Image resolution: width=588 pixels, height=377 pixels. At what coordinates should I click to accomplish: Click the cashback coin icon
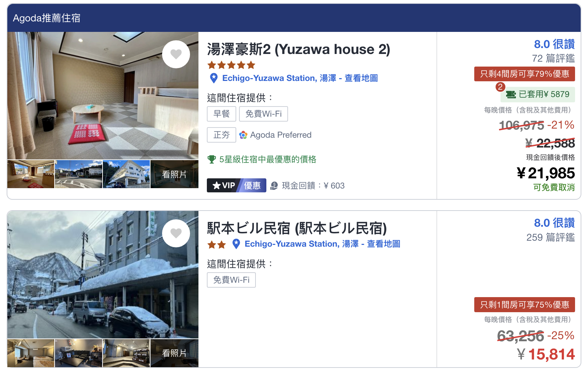click(274, 186)
